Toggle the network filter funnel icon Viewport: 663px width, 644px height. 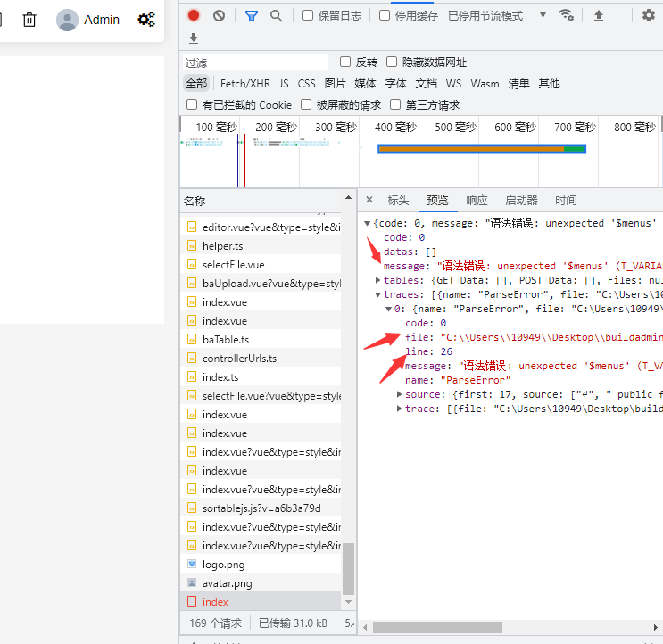coord(252,15)
